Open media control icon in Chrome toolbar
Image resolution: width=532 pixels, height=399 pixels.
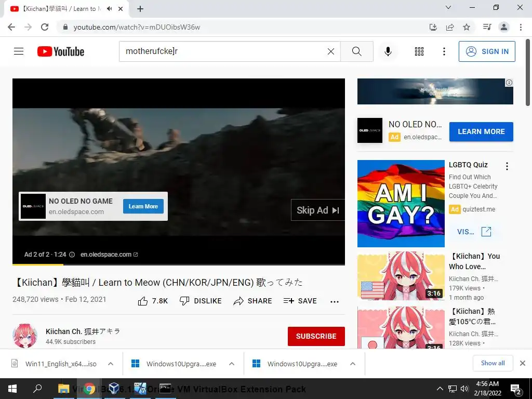tap(487, 27)
